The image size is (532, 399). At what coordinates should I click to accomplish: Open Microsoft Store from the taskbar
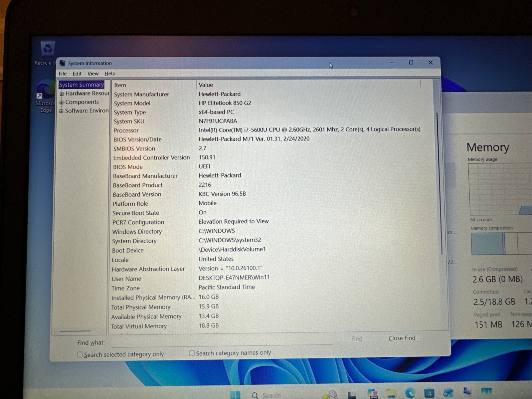pyautogui.click(x=429, y=393)
